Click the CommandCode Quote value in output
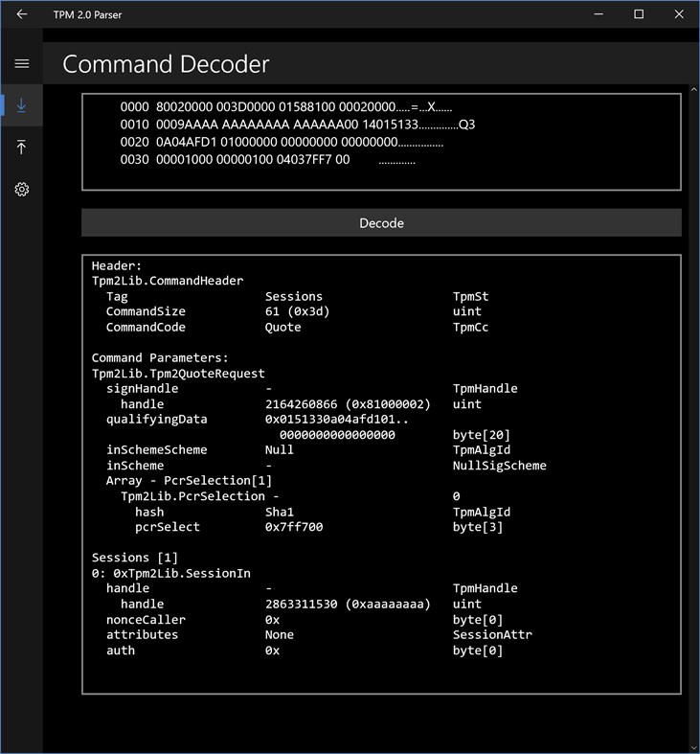700x754 pixels. pyautogui.click(x=282, y=328)
